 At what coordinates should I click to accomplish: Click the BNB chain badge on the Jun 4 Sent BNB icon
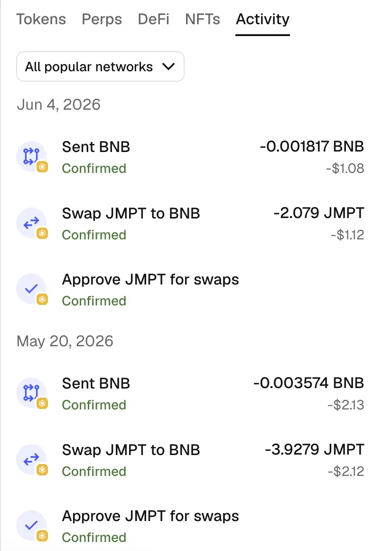42,167
